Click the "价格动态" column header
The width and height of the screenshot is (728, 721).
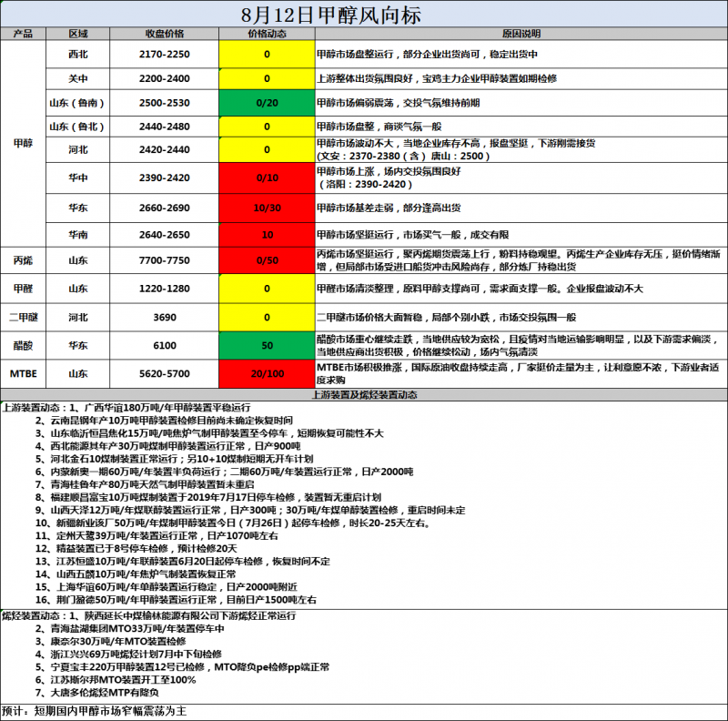coord(267,34)
